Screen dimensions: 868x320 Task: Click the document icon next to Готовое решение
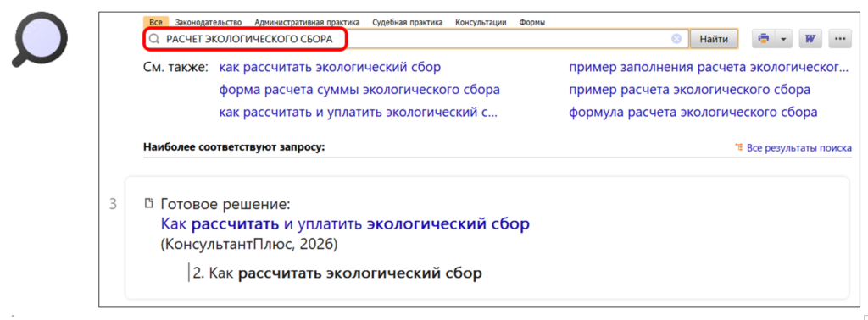click(x=148, y=204)
